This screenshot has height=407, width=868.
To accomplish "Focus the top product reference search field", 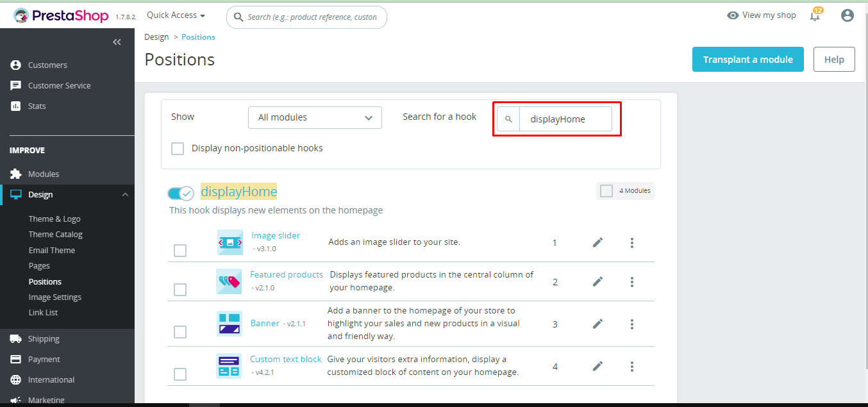I will pyautogui.click(x=306, y=17).
